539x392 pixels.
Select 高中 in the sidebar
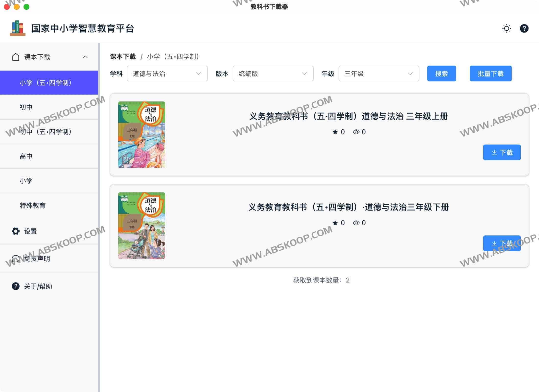(x=26, y=156)
